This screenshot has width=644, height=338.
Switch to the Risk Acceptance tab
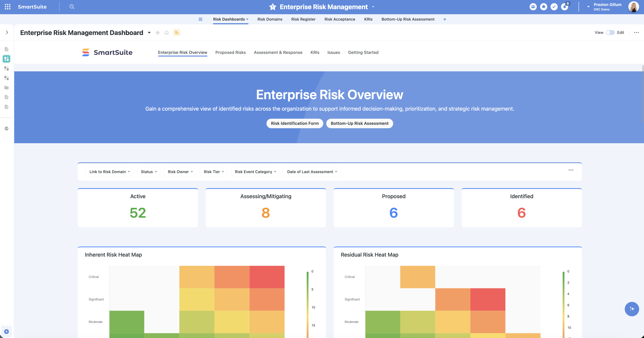pyautogui.click(x=340, y=19)
